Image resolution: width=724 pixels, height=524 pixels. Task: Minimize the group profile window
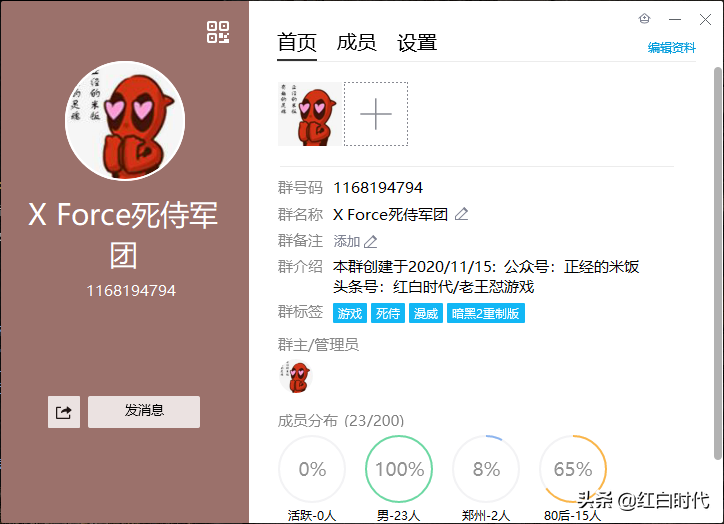click(675, 19)
